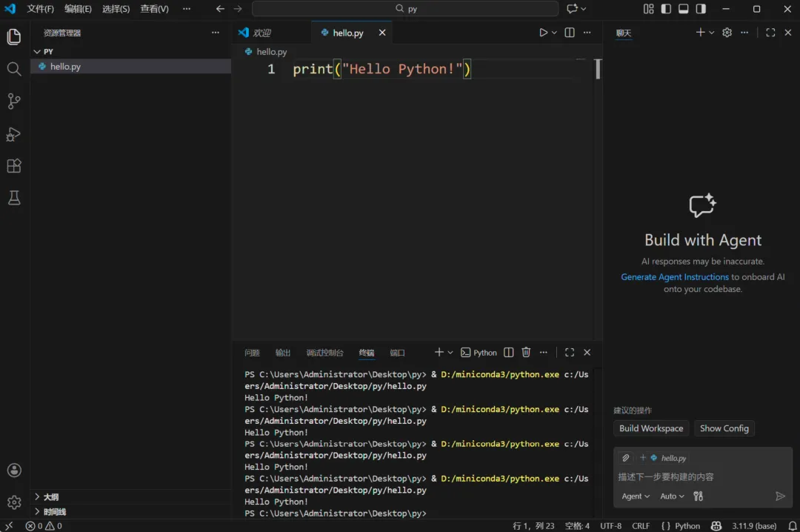Click the Build Workspace button
The width and height of the screenshot is (800, 532).
(651, 428)
